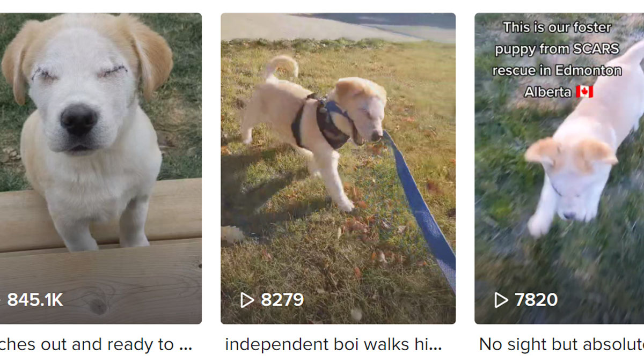
Task: Click the puppy's black nose in first video
Action: pyautogui.click(x=79, y=119)
